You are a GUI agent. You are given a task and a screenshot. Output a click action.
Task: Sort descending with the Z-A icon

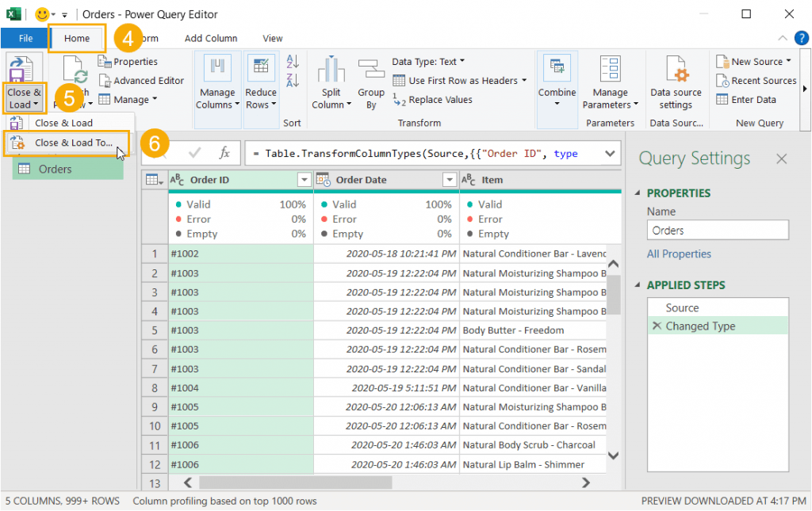(x=293, y=80)
